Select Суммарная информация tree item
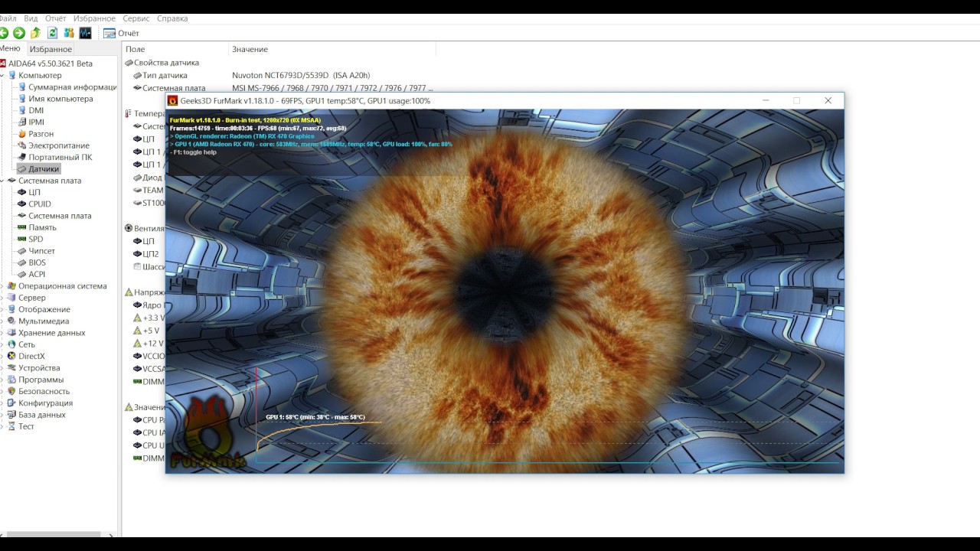Screen dimensions: 980x551 tap(72, 87)
